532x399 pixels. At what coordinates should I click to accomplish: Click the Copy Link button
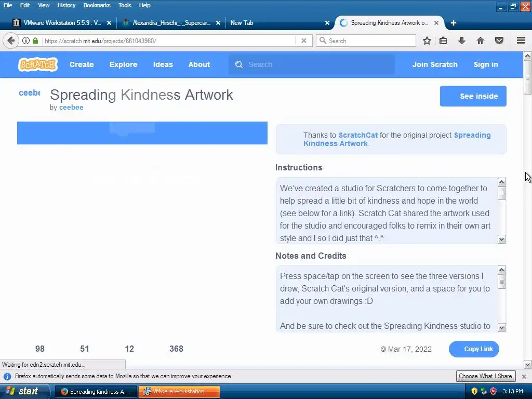474,349
